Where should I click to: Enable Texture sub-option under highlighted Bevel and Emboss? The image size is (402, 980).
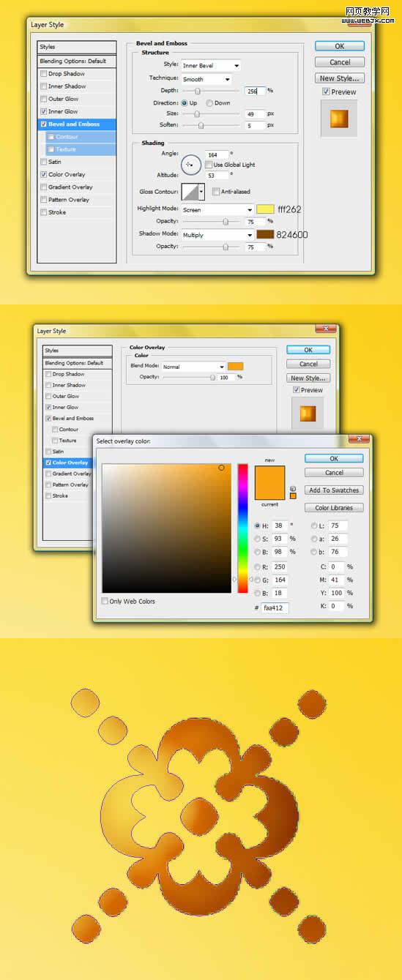[x=51, y=149]
